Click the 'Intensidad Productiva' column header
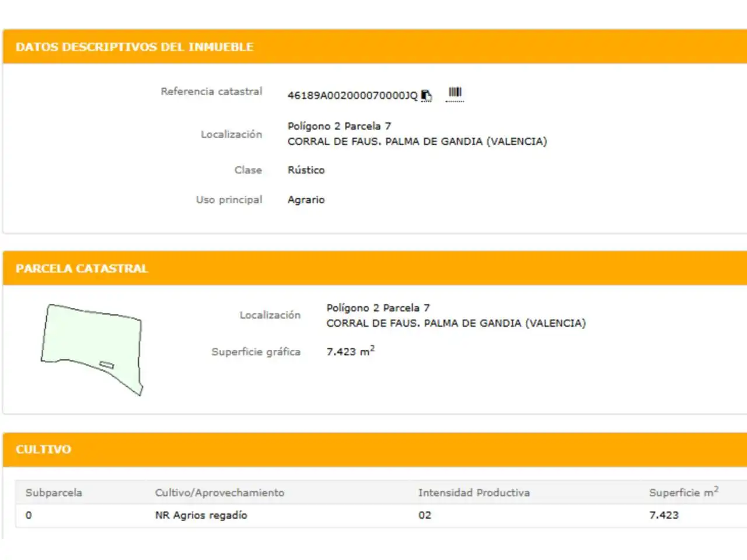 coord(474,492)
